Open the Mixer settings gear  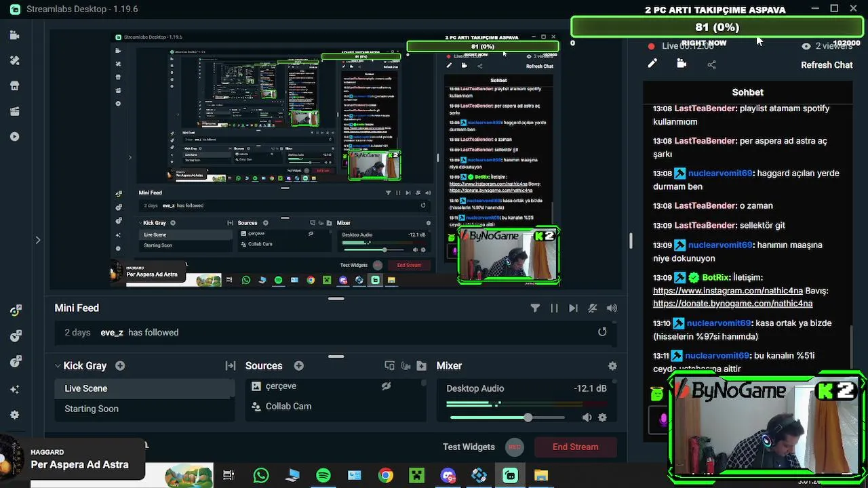coord(612,365)
